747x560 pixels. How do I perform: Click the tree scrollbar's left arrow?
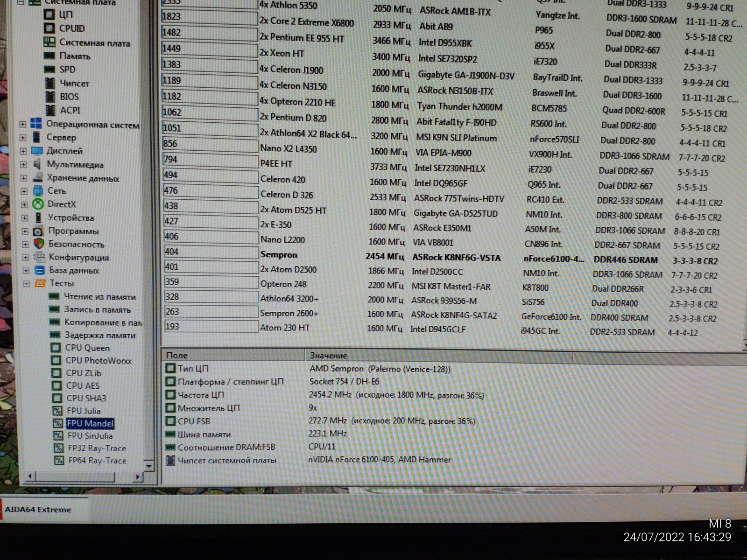(x=30, y=476)
